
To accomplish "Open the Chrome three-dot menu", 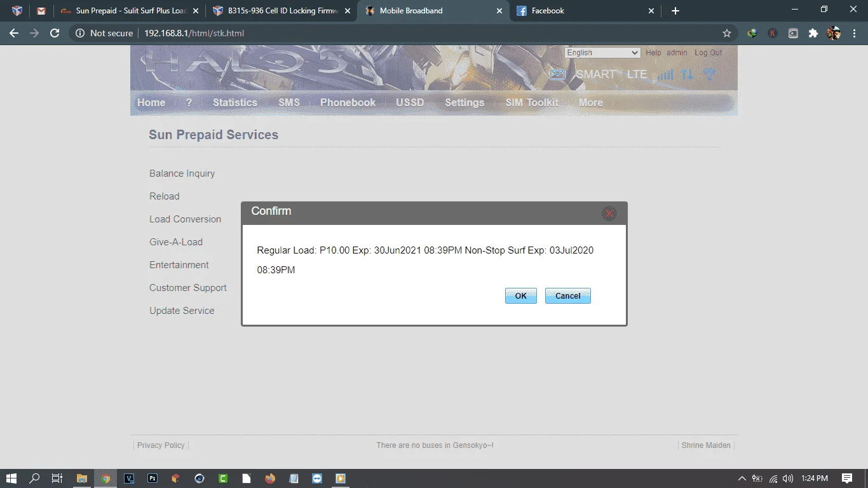I will click(854, 33).
